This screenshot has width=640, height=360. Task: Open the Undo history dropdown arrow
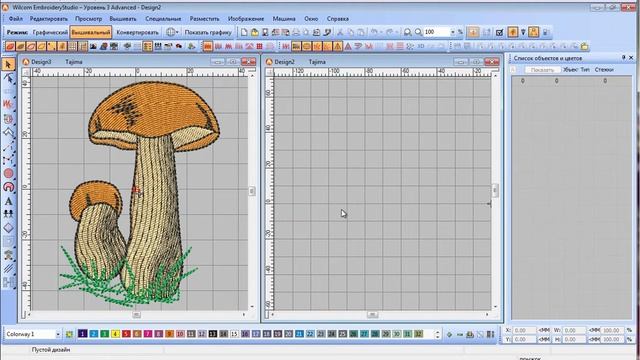[x=381, y=32]
